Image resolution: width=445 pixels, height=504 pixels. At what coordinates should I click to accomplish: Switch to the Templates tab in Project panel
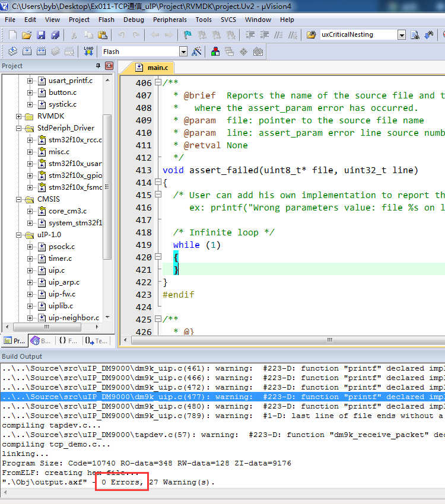pos(96,341)
